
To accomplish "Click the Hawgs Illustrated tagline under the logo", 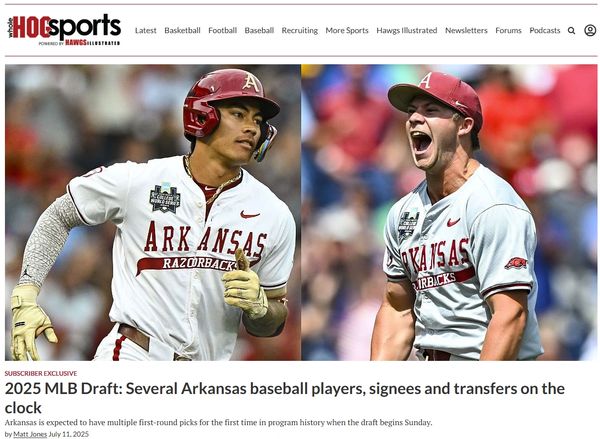I will pyautogui.click(x=79, y=43).
